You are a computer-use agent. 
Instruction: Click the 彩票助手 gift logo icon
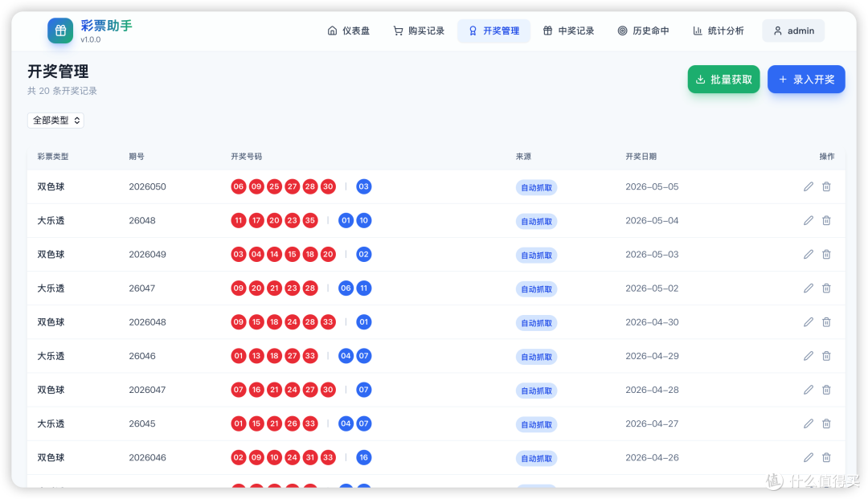[x=60, y=31]
